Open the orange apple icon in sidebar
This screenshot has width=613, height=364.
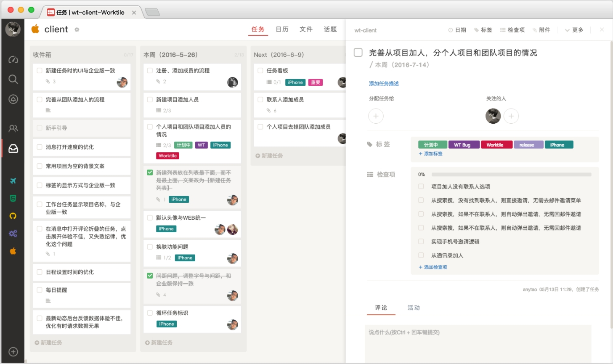coord(13,251)
